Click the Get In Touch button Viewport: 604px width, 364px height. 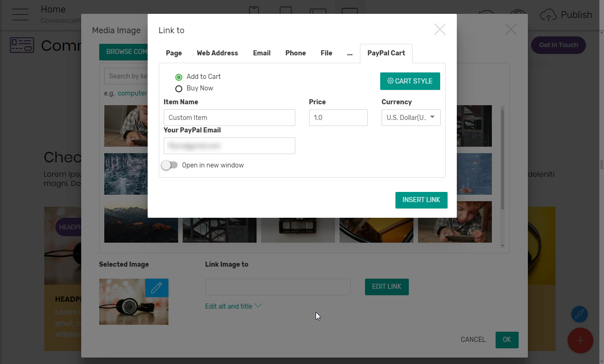[558, 45]
